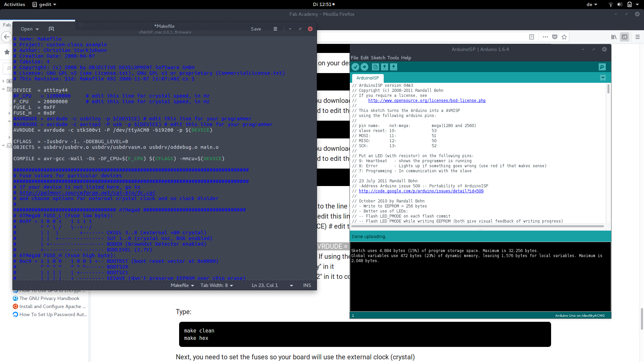Viewport: 644px width, 362px height.
Task: Click the Save sketch down-arrow icon
Action: [393, 67]
